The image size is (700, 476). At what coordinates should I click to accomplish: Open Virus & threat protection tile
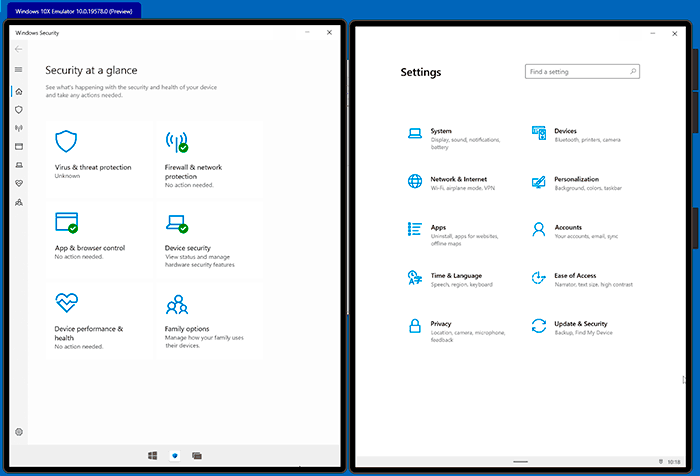tap(97, 153)
